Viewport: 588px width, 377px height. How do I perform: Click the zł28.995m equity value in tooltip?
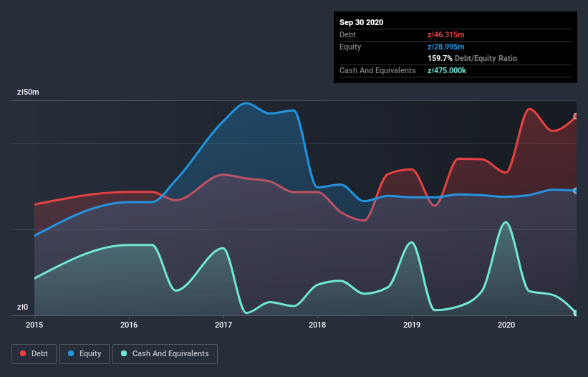[x=446, y=47]
